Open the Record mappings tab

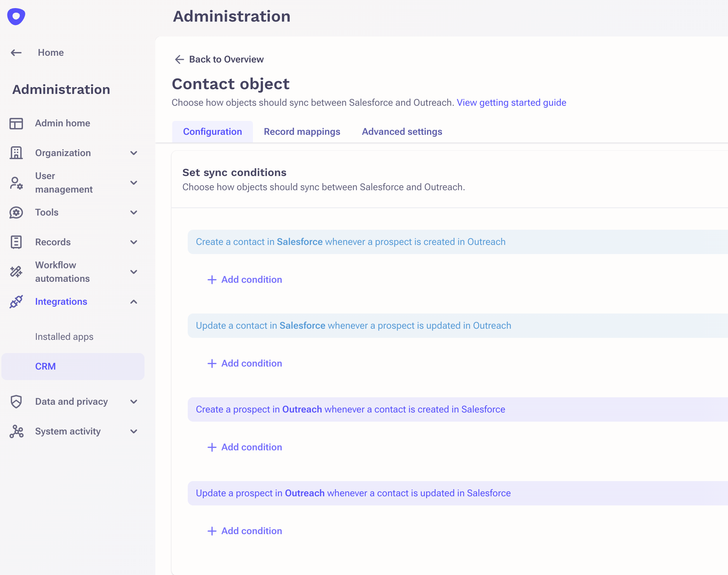pos(302,132)
